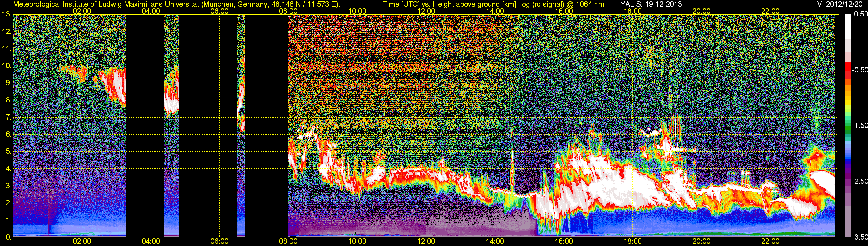Click the 22:00 label on the bottom time axis

coord(770,241)
